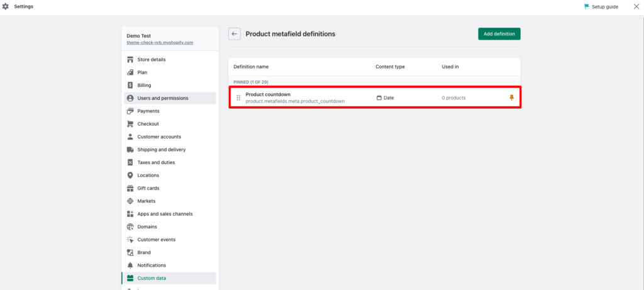Image resolution: width=644 pixels, height=290 pixels.
Task: Unpin the Product countdown definition via pin icon
Action: pos(511,98)
